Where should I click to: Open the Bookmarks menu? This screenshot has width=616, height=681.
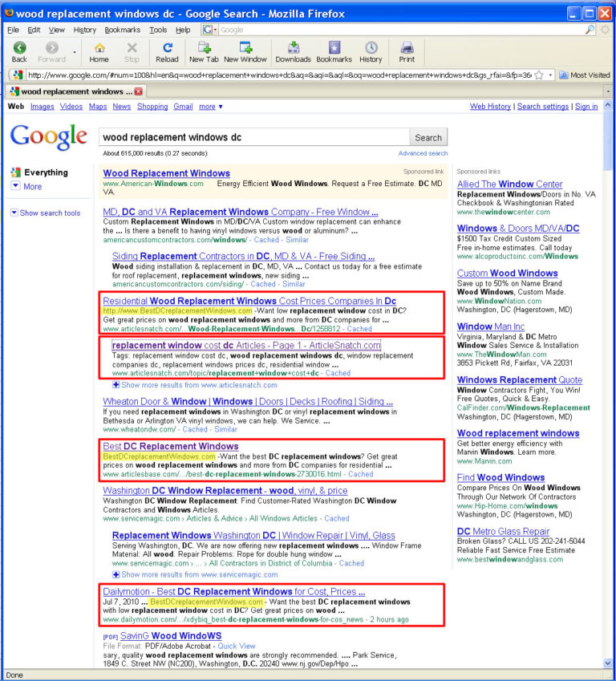(123, 30)
